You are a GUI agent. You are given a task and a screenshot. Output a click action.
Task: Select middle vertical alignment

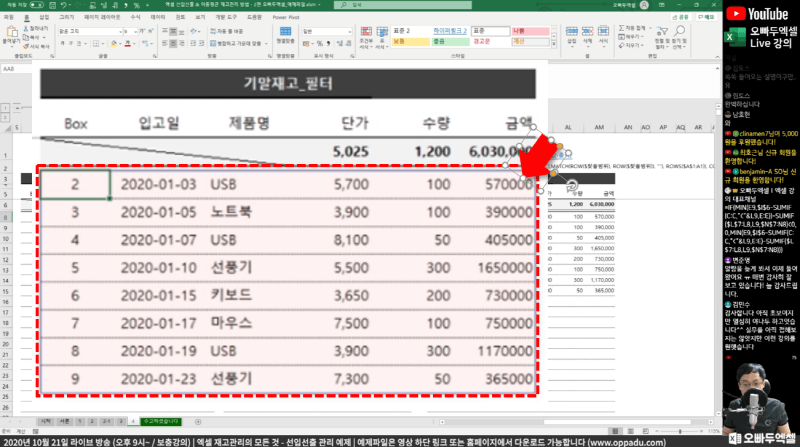click(x=173, y=32)
